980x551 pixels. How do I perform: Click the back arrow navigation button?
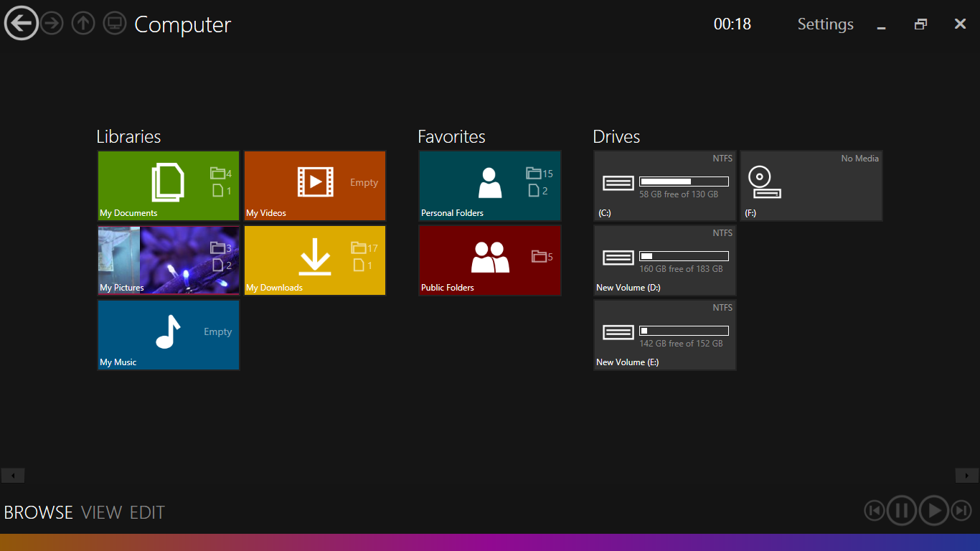tap(22, 24)
